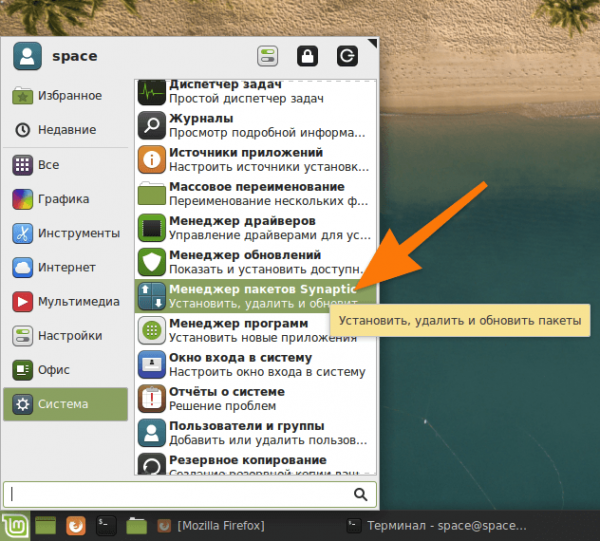This screenshot has height=541, width=600.
Task: Click the Synaptic arrows icon
Action: 152,296
